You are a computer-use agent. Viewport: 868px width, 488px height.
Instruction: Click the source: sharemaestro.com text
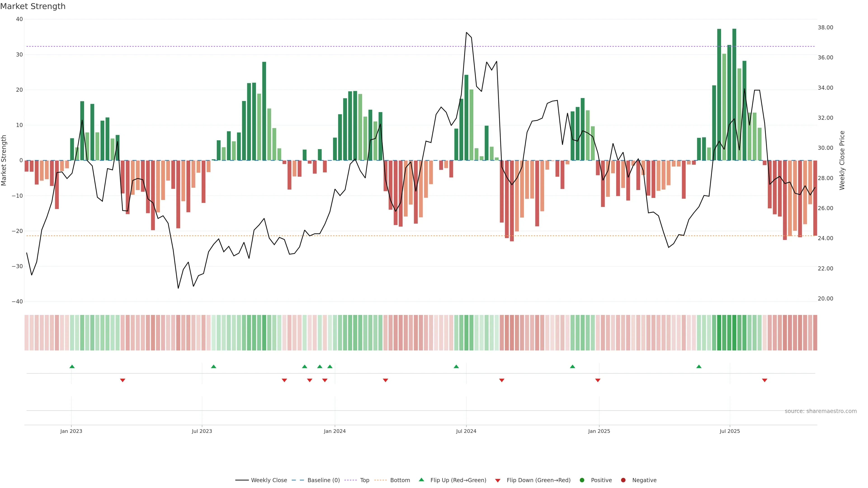tap(821, 411)
